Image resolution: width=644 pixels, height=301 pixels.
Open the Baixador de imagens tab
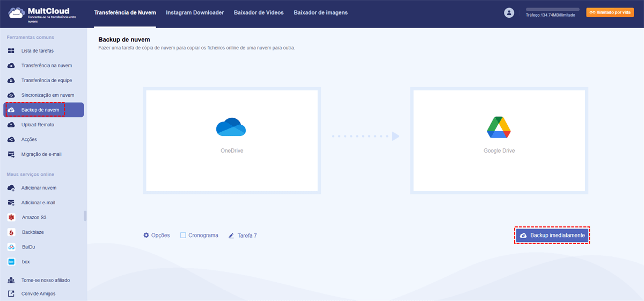click(320, 12)
